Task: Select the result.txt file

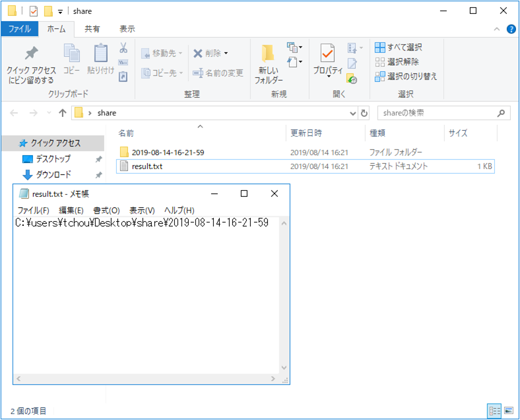Action: 305,166
